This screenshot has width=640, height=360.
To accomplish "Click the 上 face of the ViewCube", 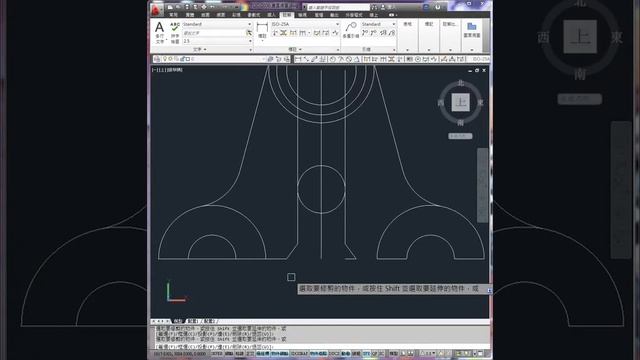I will click(x=460, y=102).
